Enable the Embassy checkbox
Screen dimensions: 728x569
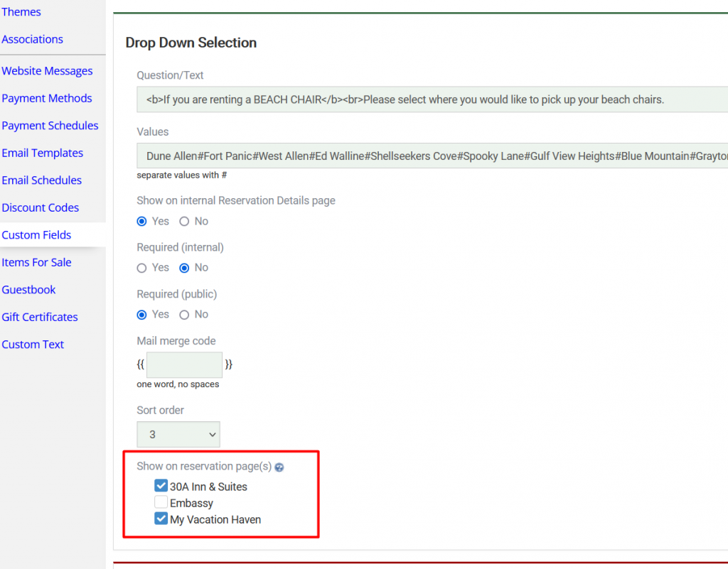[x=161, y=503]
